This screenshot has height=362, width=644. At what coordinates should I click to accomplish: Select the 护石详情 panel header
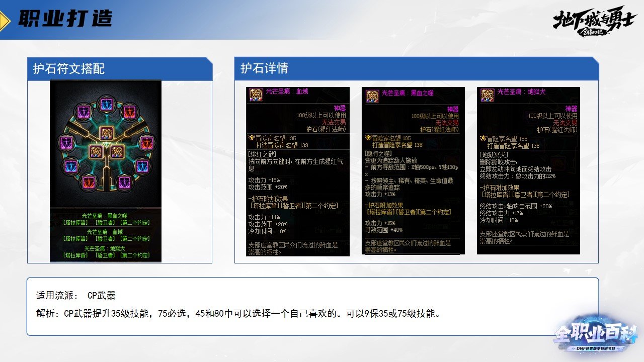pos(417,69)
